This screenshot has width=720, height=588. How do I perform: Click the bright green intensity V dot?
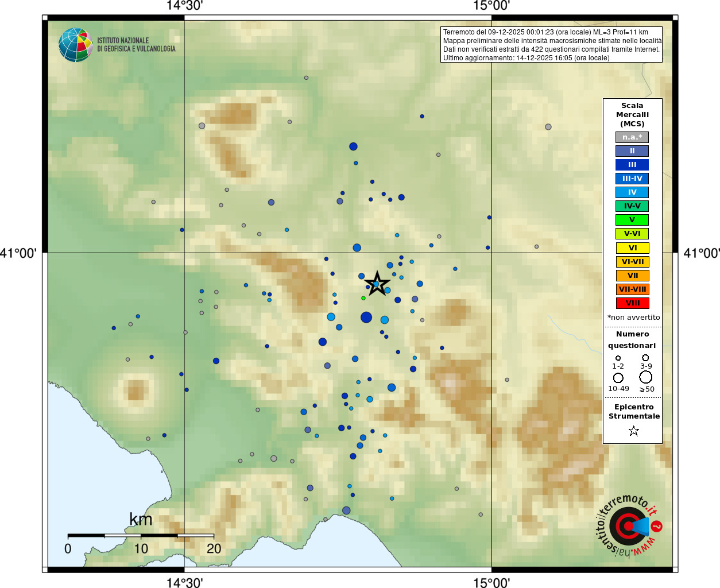pyautogui.click(x=363, y=298)
